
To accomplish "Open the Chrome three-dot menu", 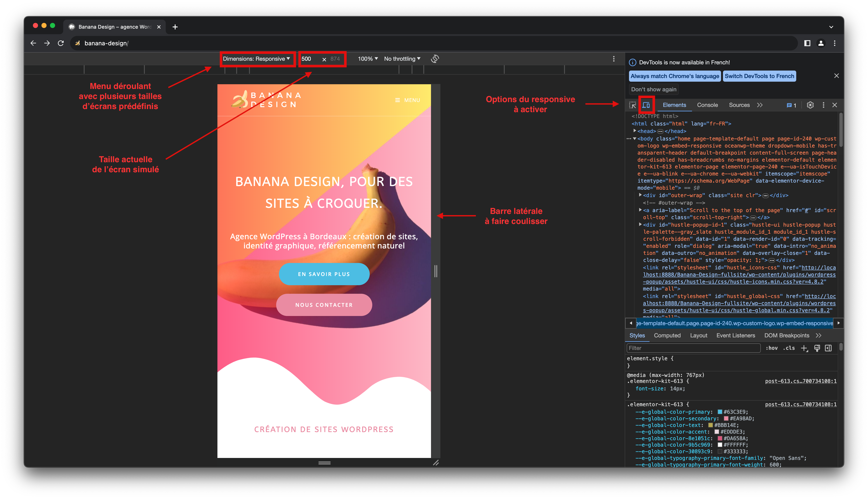I will (835, 43).
